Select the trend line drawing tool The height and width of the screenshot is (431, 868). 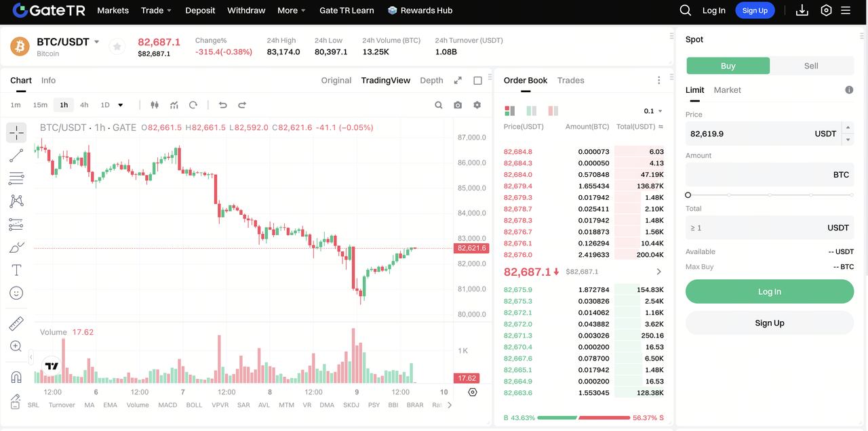(x=16, y=156)
